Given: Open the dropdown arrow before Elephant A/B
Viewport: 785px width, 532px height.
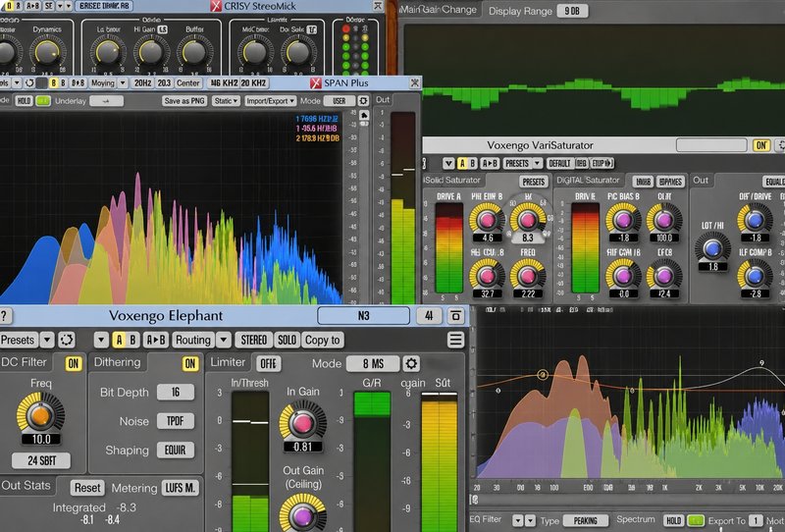Looking at the screenshot, I should (x=101, y=341).
